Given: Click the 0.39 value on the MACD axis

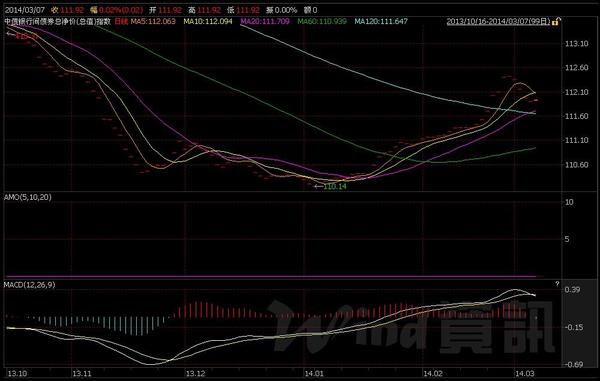Looking at the screenshot, I should pyautogui.click(x=572, y=290).
